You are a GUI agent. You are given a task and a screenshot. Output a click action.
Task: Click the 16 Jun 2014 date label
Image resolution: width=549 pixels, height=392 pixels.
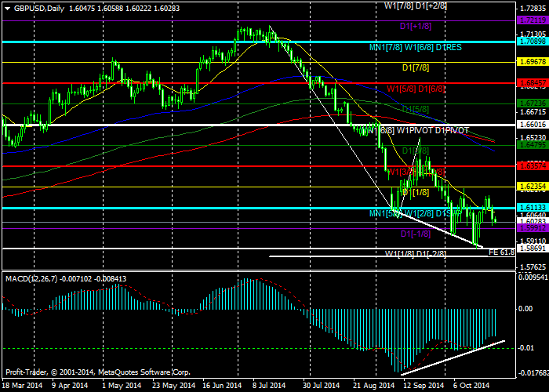pyautogui.click(x=222, y=386)
